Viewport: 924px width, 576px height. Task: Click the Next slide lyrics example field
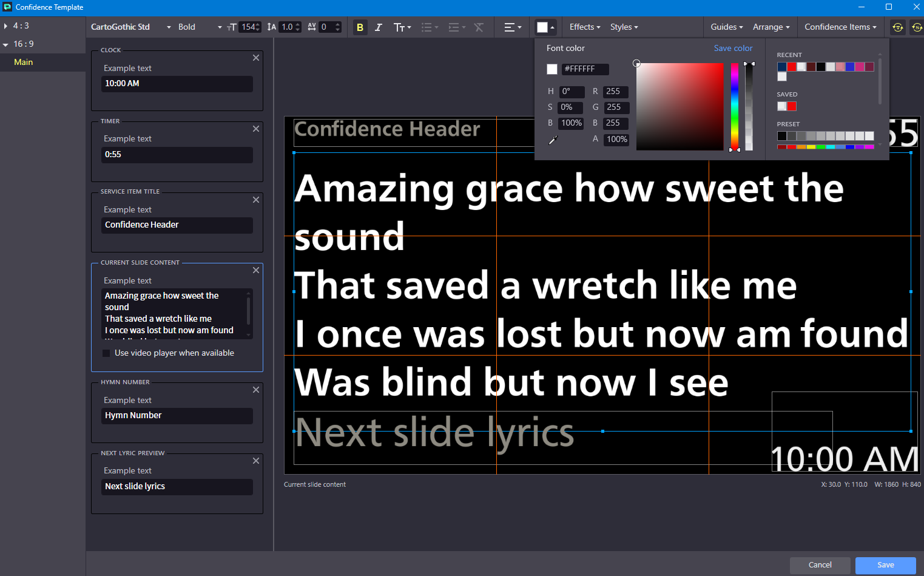pyautogui.click(x=177, y=487)
